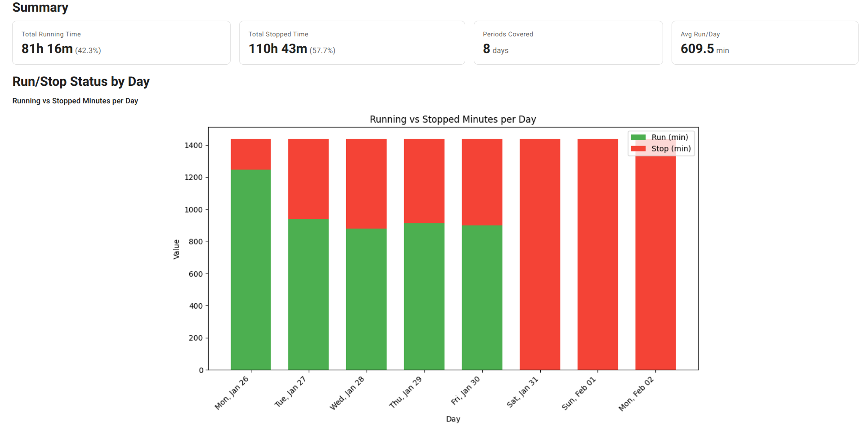Click the 'Run/Stop Status by Day' heading
The width and height of the screenshot is (868, 439).
(x=81, y=81)
